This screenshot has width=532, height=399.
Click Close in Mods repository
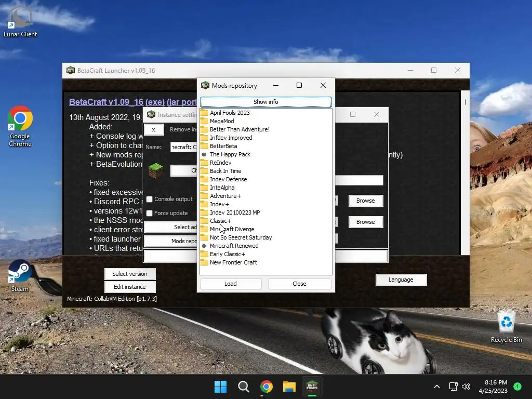click(x=299, y=284)
